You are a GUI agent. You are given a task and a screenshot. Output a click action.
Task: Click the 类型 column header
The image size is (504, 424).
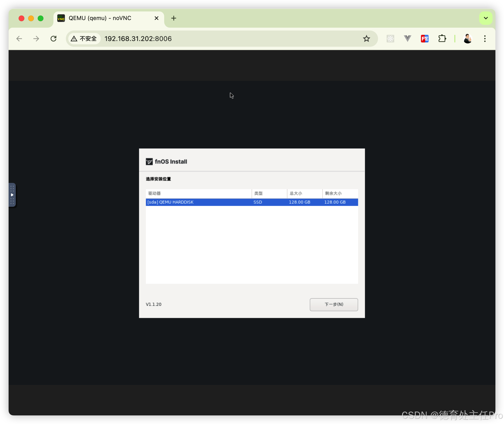pyautogui.click(x=269, y=193)
